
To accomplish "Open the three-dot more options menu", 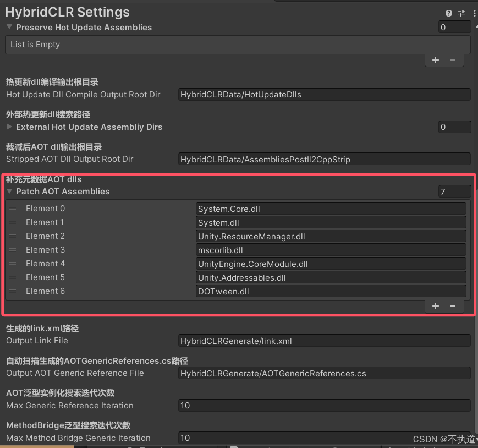I will (474, 13).
